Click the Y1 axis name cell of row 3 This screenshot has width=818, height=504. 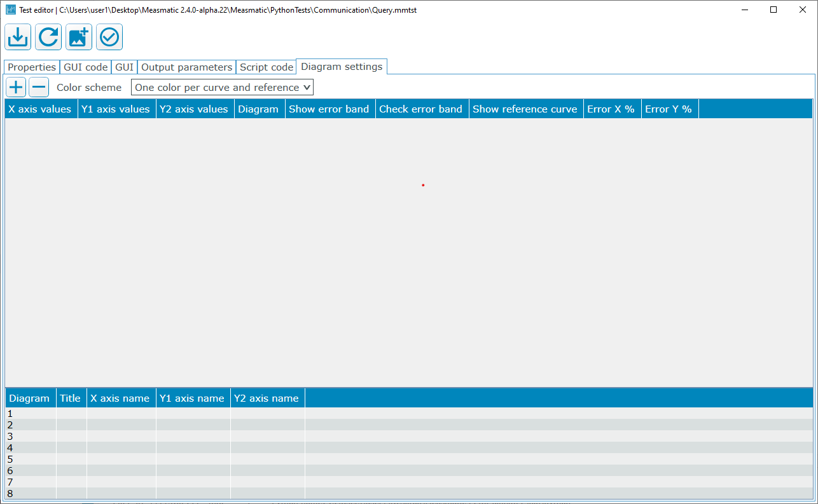coord(193,436)
